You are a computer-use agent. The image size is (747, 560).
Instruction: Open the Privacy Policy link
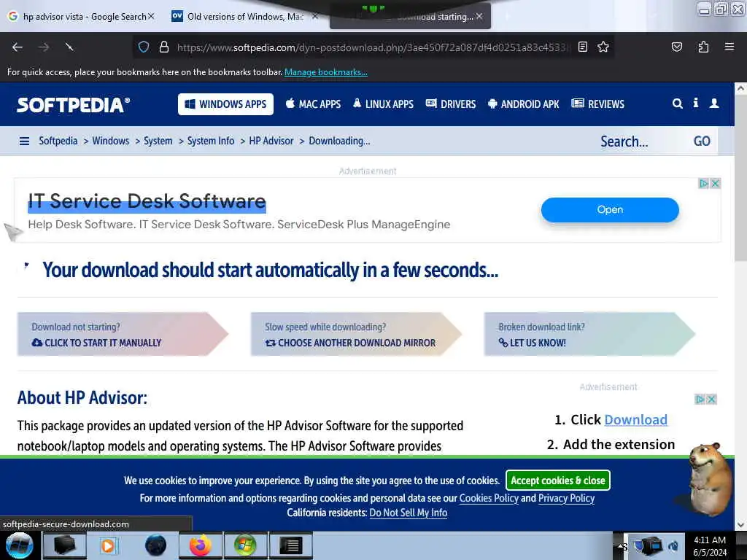point(566,498)
